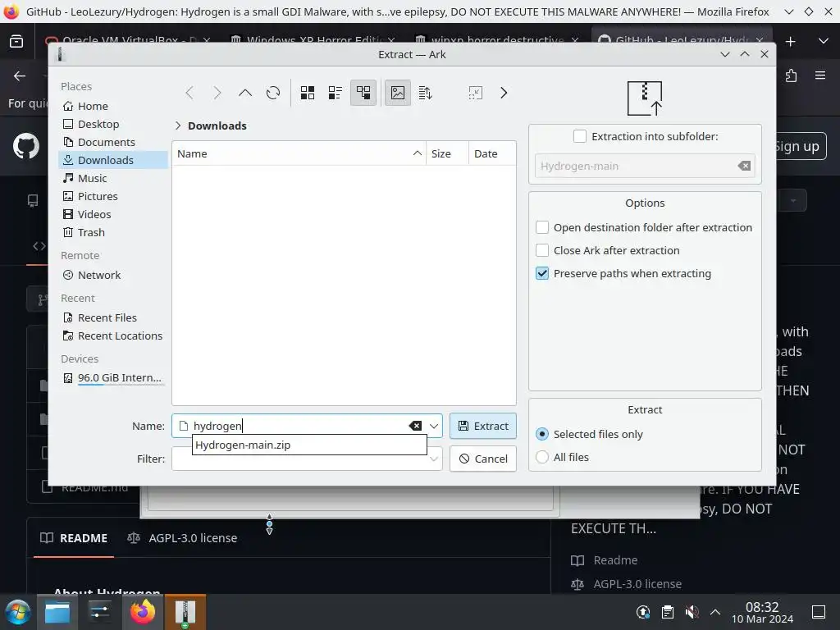Go forward in the file dialog toolbar

(217, 93)
